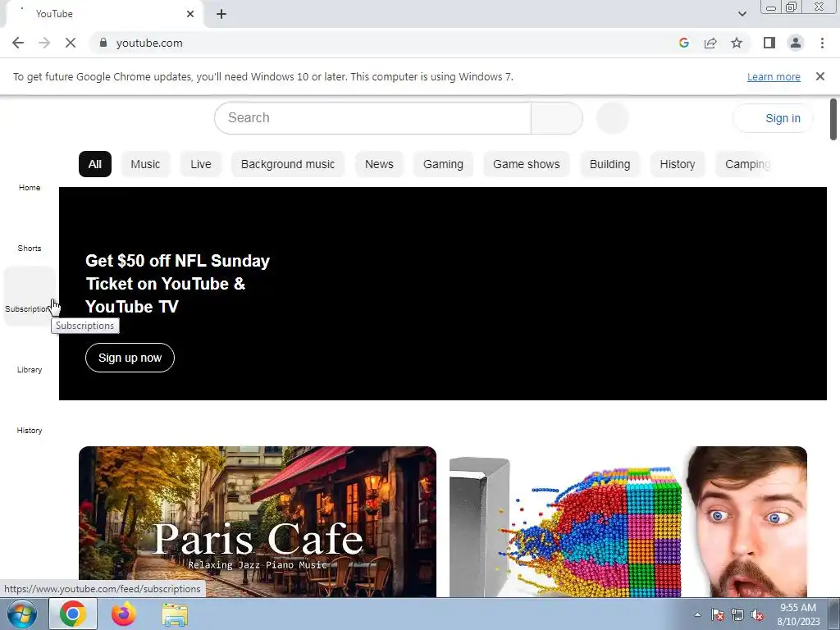Image resolution: width=840 pixels, height=630 pixels.
Task: Go back using browser back arrow
Action: 18,43
